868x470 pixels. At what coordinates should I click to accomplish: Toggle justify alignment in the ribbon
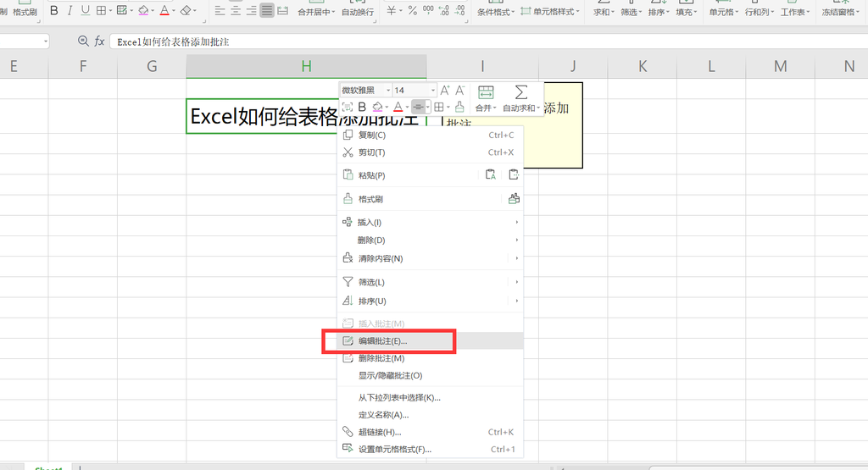click(267, 10)
